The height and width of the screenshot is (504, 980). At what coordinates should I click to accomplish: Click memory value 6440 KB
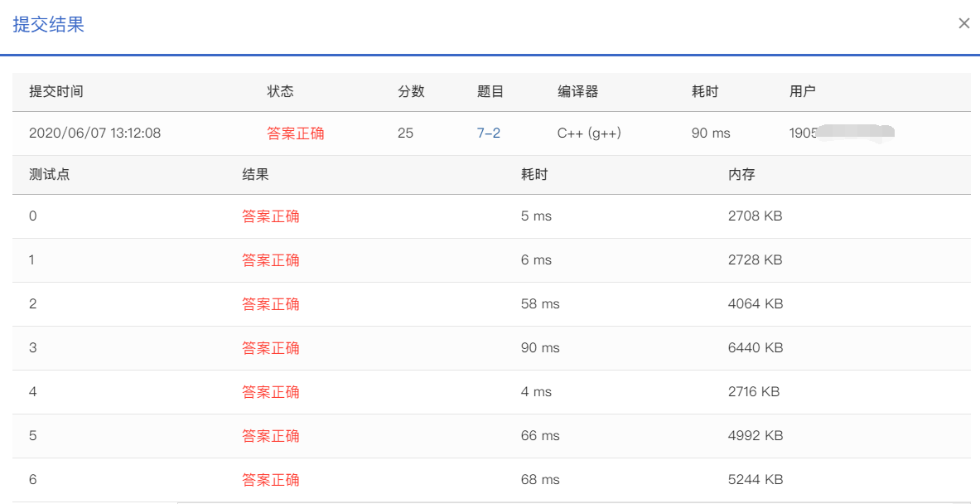point(756,347)
